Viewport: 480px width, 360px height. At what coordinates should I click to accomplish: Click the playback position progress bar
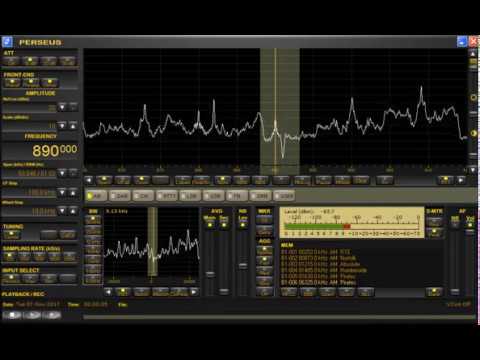point(279,317)
